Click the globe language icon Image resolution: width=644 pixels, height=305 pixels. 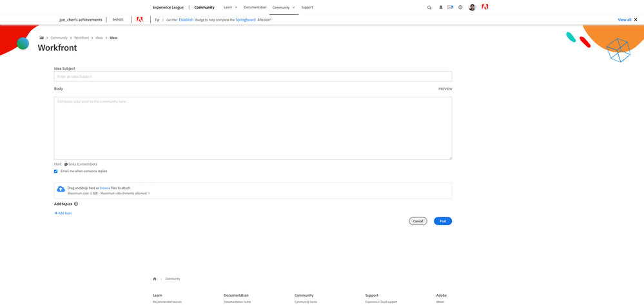click(x=460, y=8)
